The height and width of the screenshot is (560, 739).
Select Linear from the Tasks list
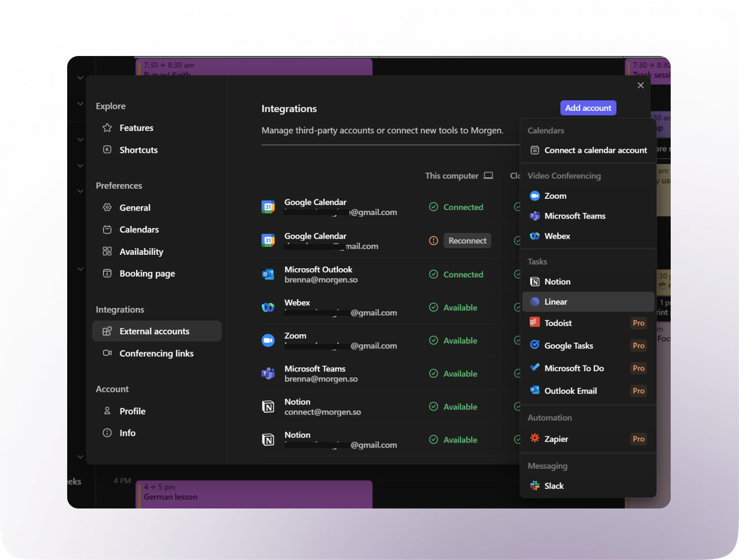point(588,302)
